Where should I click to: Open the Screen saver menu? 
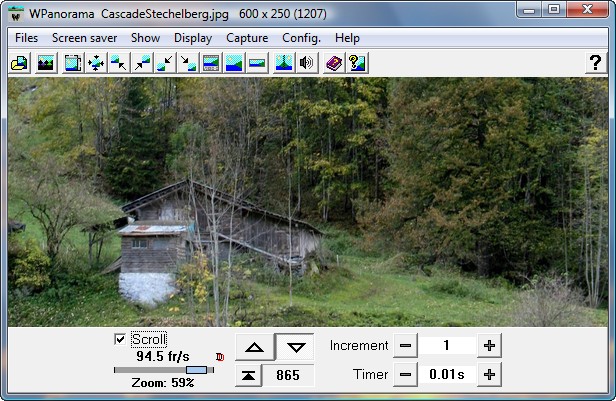[x=84, y=38]
